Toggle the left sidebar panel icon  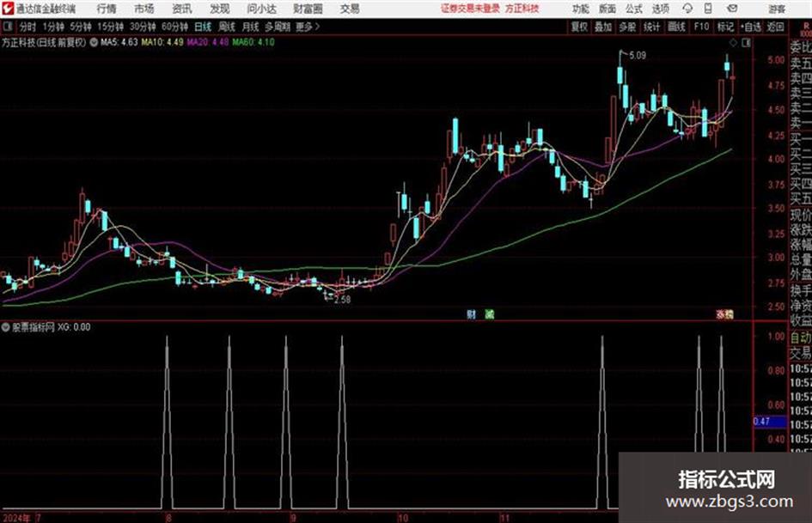7,27
